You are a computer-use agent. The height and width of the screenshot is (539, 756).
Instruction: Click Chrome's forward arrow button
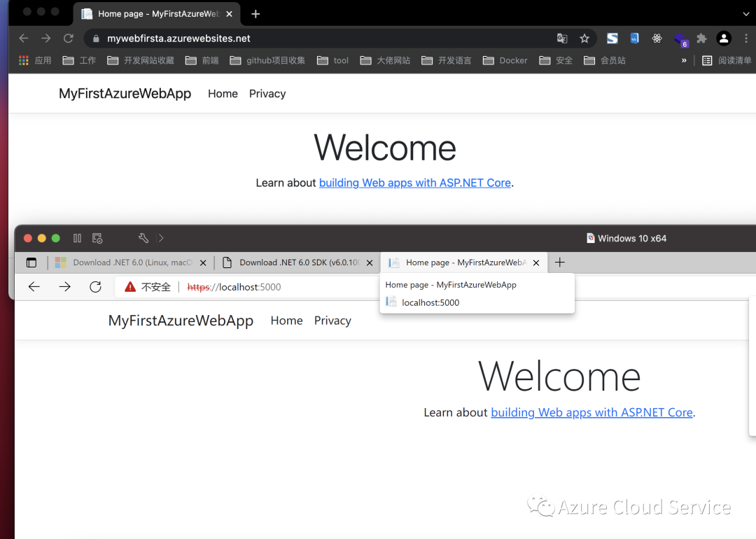pyautogui.click(x=45, y=38)
